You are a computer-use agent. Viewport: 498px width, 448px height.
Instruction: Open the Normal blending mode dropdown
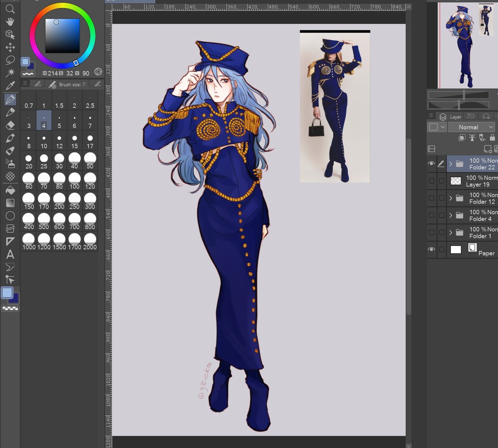pyautogui.click(x=472, y=127)
